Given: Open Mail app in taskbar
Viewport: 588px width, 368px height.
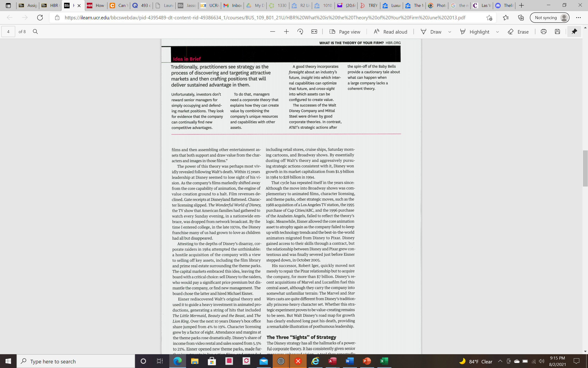Looking at the screenshot, I should coord(264,361).
